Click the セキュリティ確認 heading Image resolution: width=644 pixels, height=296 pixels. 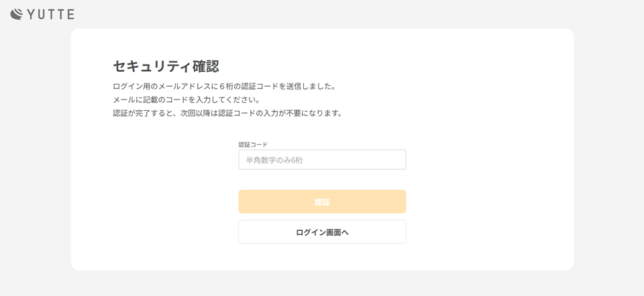pos(166,66)
